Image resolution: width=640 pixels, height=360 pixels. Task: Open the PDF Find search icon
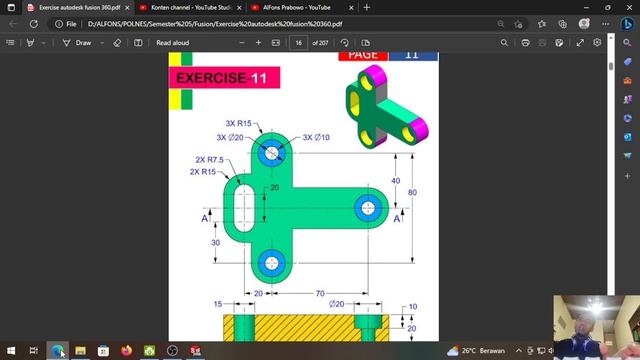pyautogui.click(x=504, y=43)
